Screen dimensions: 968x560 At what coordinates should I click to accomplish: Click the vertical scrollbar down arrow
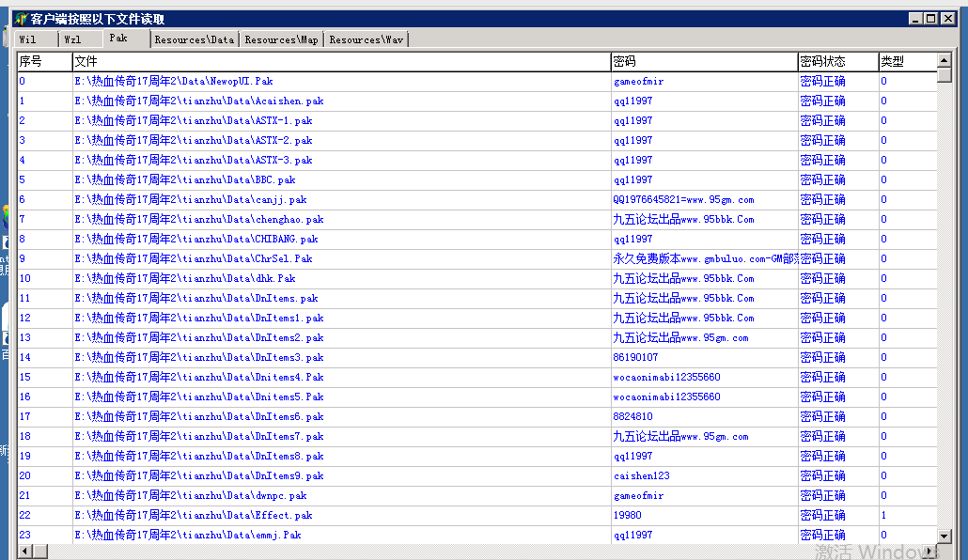(944, 536)
